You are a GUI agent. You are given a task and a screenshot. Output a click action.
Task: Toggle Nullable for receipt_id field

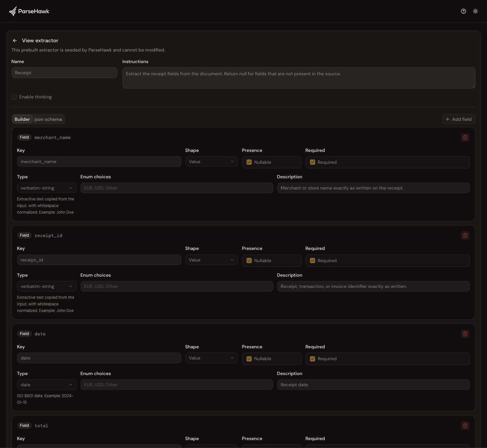249,260
